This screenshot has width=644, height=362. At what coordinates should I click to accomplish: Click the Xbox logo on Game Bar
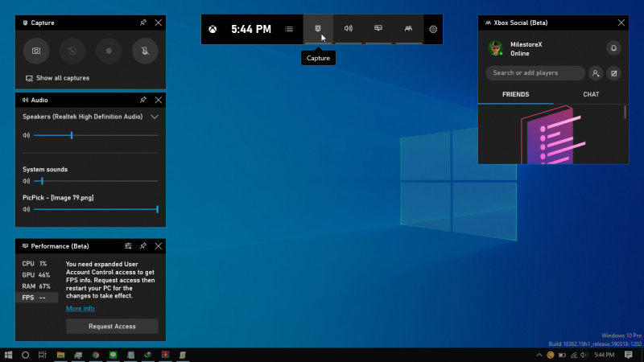213,29
